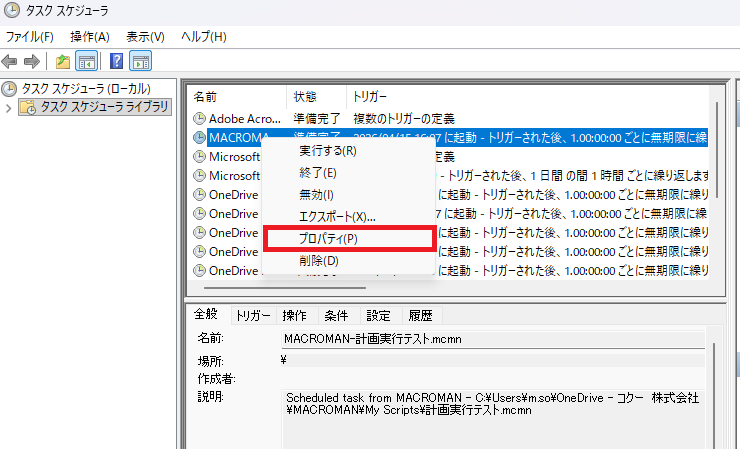Toggle the show/hide console tree icon
The width and height of the screenshot is (740, 449).
click(86, 61)
